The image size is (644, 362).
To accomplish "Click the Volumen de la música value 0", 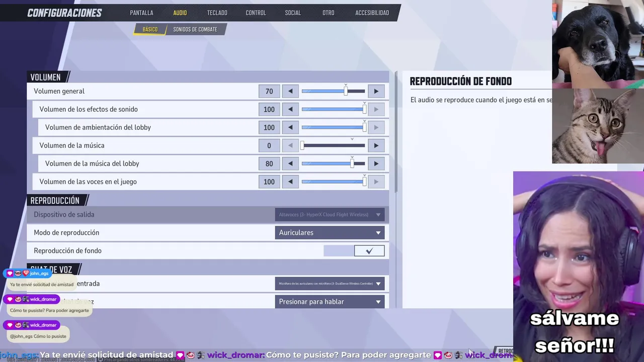I will pyautogui.click(x=269, y=145).
